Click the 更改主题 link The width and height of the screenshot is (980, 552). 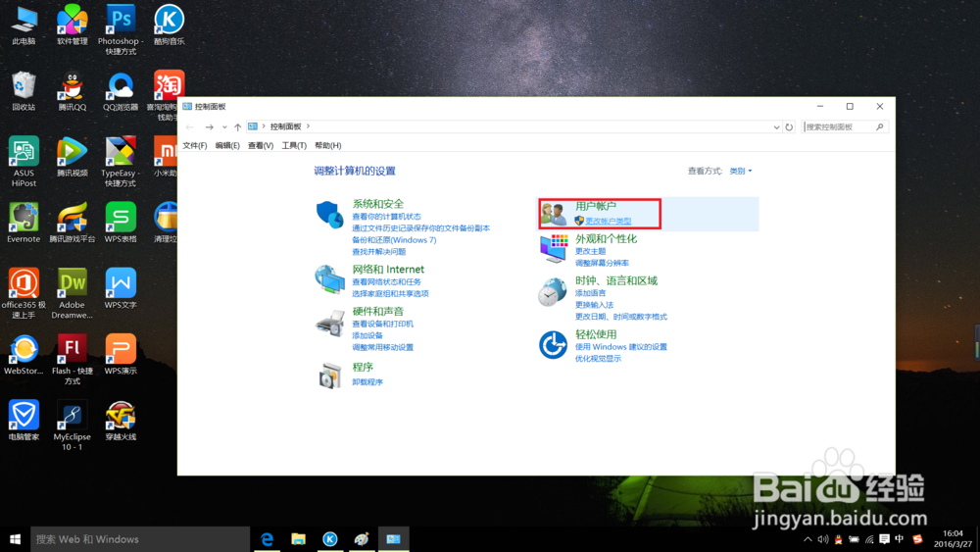coord(591,251)
